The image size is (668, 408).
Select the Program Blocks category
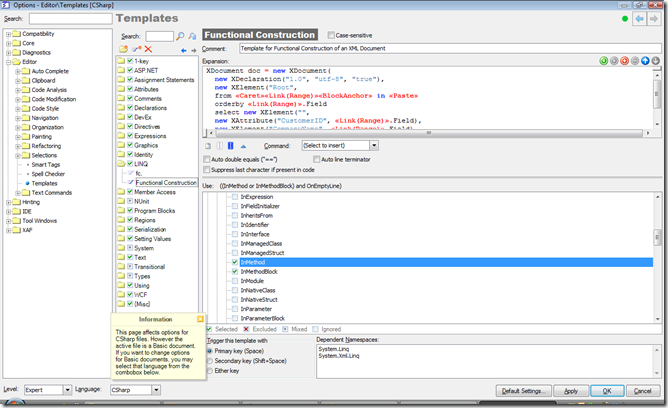click(154, 211)
